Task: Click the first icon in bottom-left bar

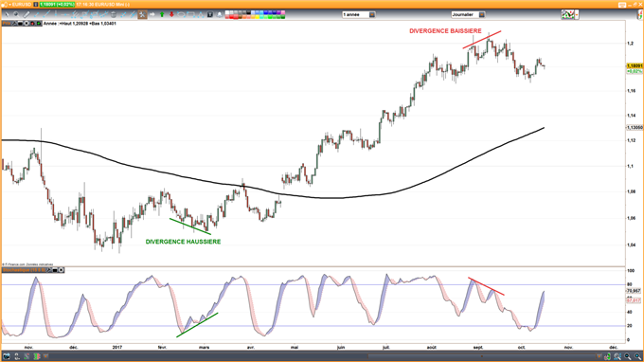Action: (x=7, y=356)
